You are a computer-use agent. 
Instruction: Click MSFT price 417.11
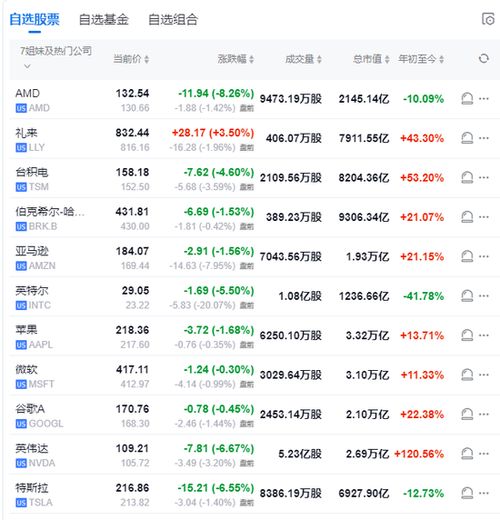[x=132, y=369]
